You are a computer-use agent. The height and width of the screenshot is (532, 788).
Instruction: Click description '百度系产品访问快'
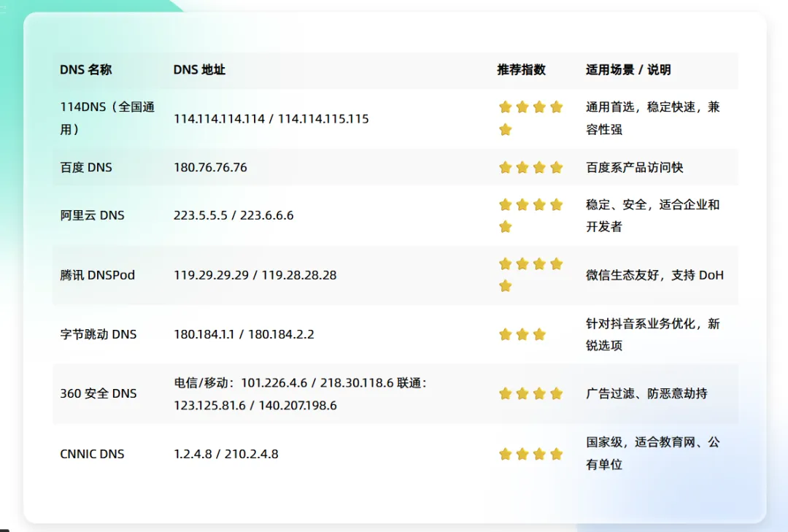coord(635,167)
